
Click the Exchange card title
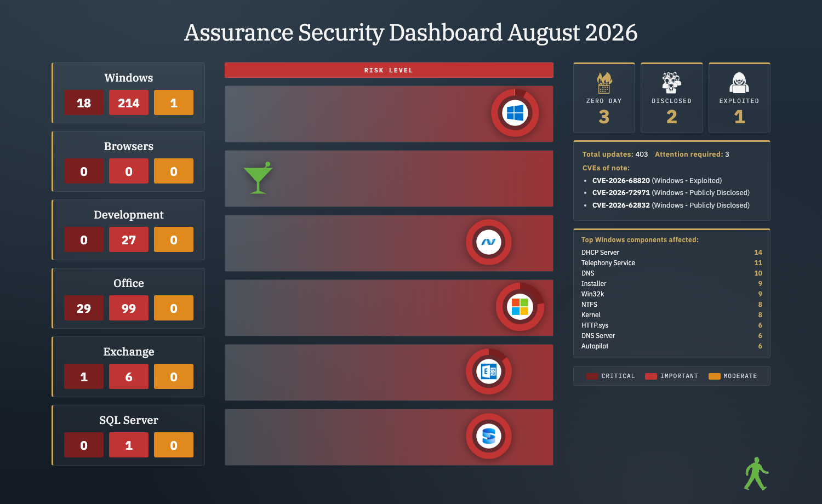point(129,352)
